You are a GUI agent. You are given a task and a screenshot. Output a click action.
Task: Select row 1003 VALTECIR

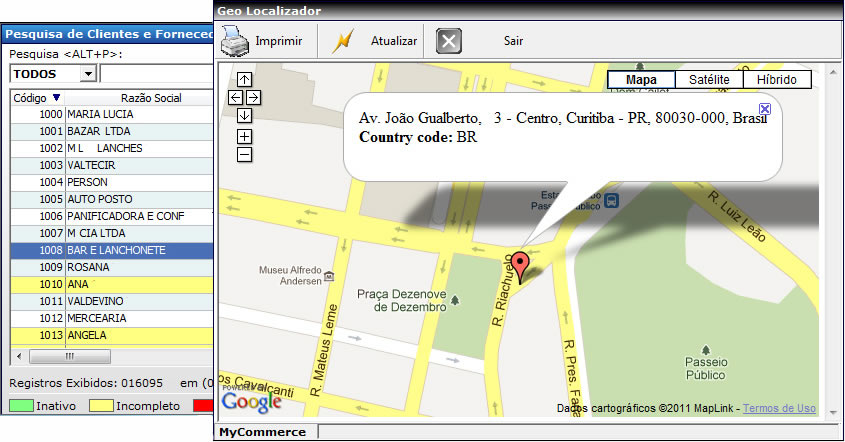tap(112, 165)
